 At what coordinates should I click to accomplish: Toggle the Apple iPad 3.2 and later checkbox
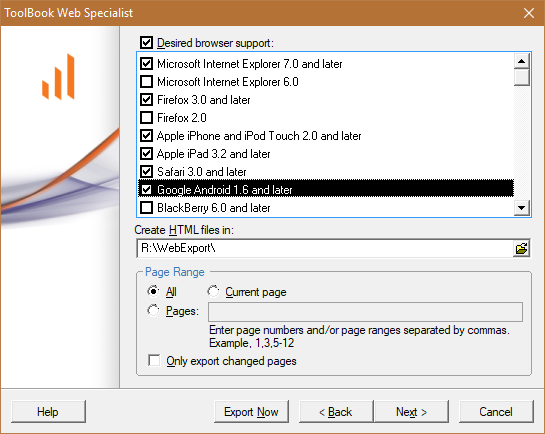pos(146,154)
